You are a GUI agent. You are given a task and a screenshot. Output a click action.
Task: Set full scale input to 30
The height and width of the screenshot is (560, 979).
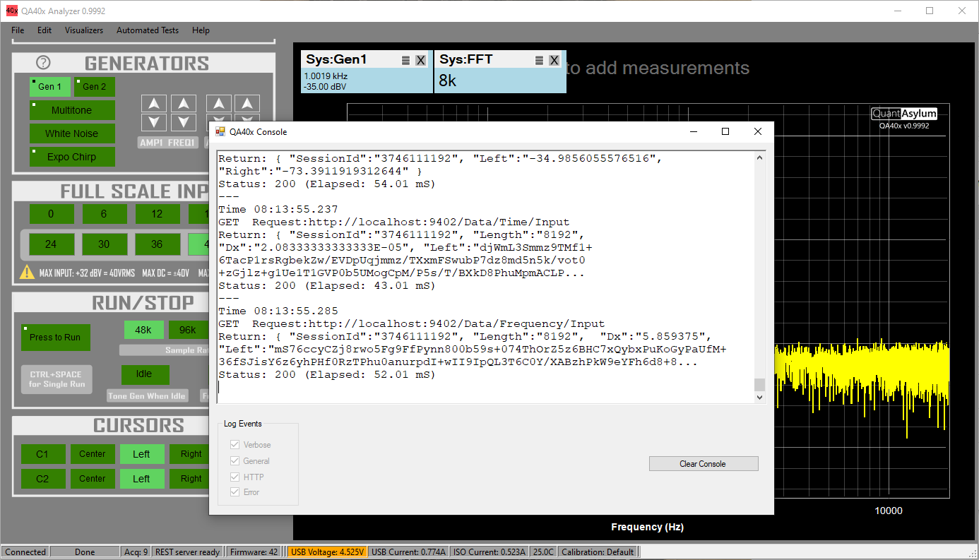click(104, 244)
